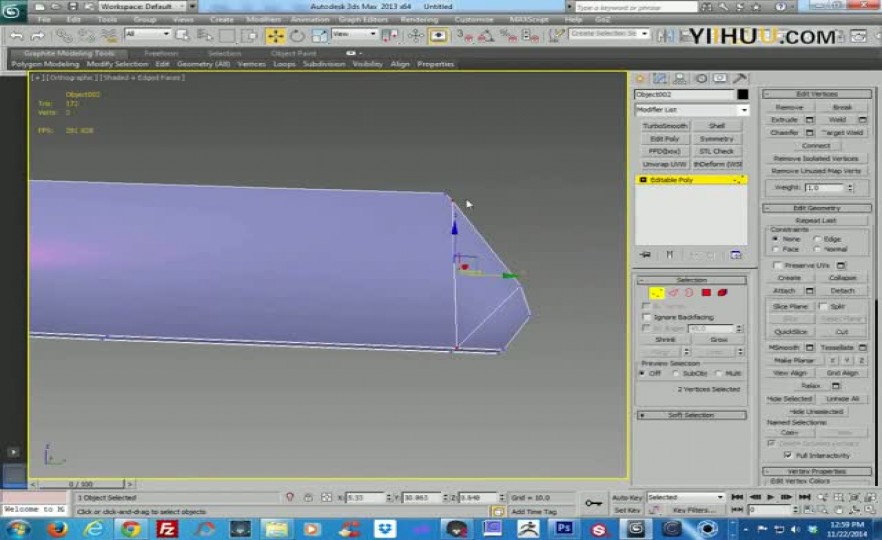Open Extrude settings box icon
This screenshot has width=882, height=540.
pyautogui.click(x=809, y=120)
